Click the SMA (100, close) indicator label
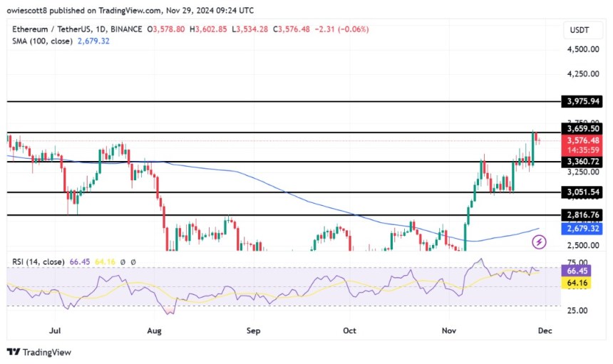The width and height of the screenshot is (613, 364). click(41, 41)
